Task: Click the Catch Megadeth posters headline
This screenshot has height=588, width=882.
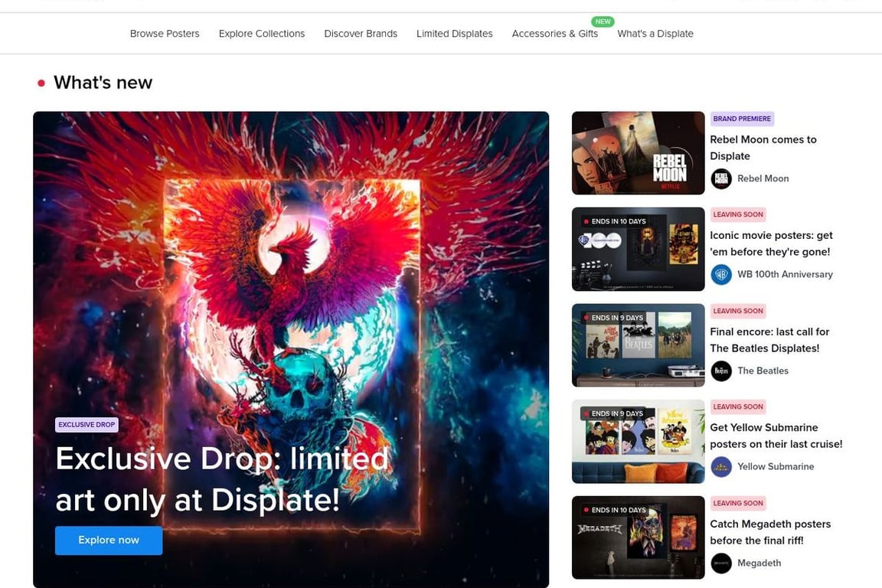Action: point(770,532)
